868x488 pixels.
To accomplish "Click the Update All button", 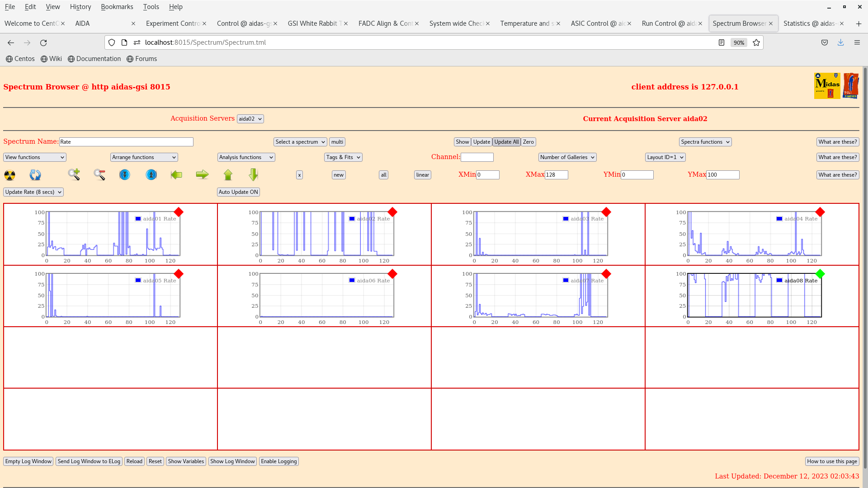I will click(506, 141).
